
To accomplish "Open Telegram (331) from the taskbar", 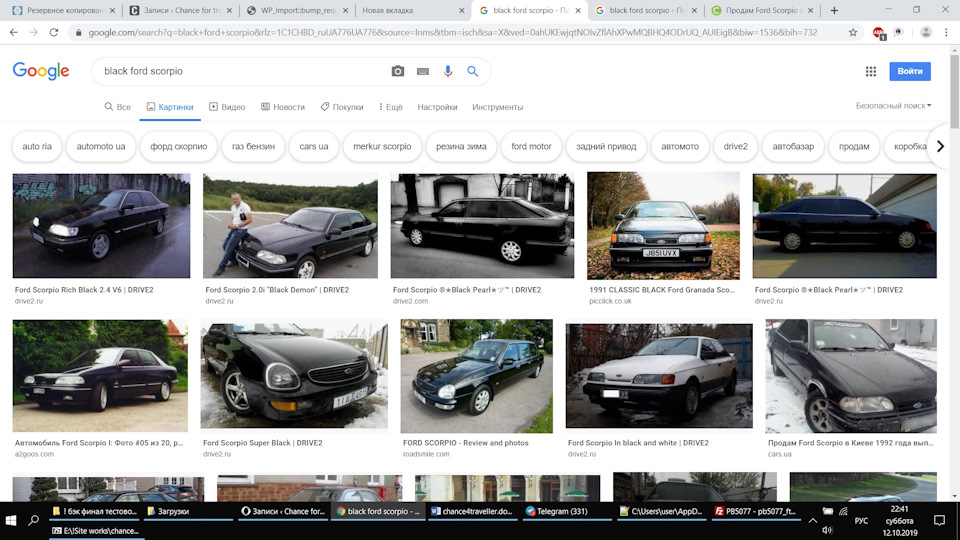I will tap(565, 511).
